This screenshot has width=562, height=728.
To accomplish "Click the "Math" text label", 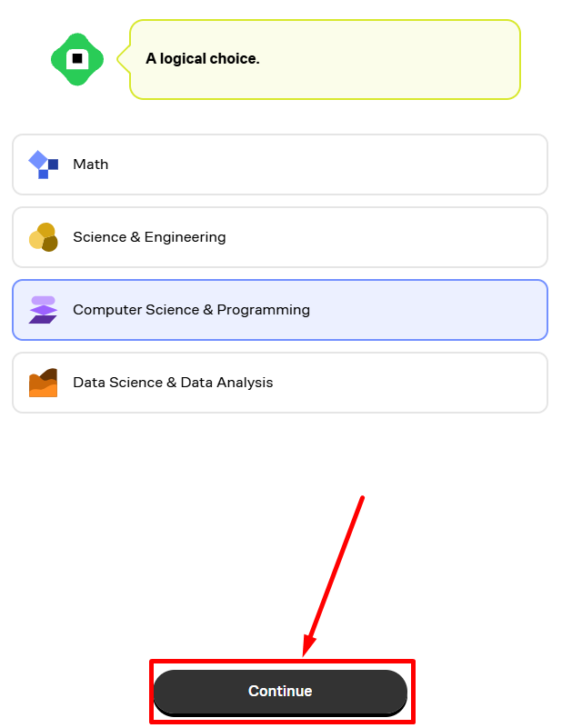I will coord(90,165).
